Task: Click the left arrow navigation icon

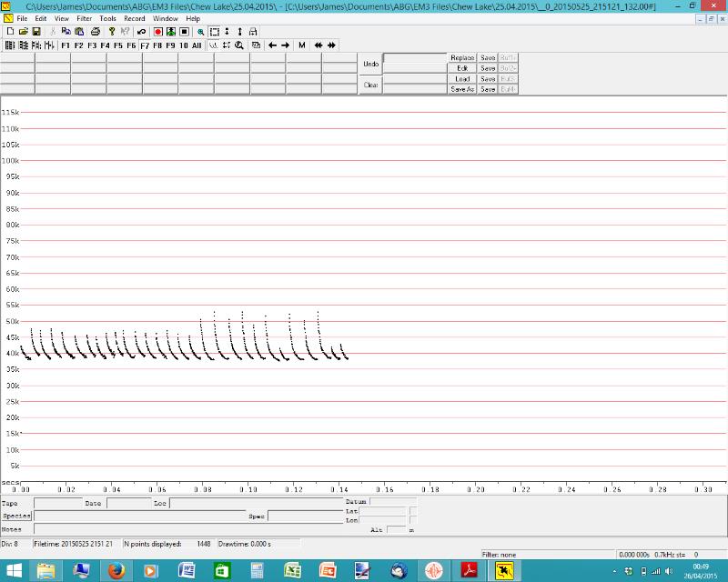Action: coord(272,45)
